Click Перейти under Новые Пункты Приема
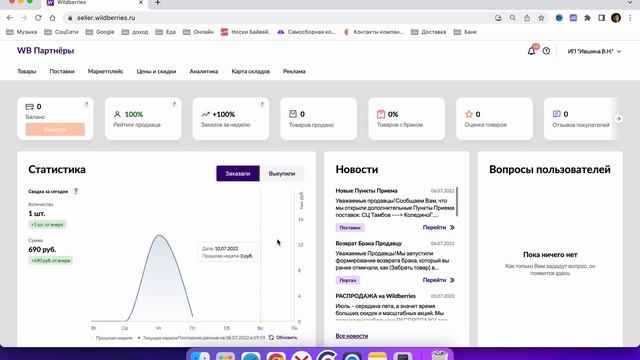This screenshot has height=360, width=640. tap(438, 227)
